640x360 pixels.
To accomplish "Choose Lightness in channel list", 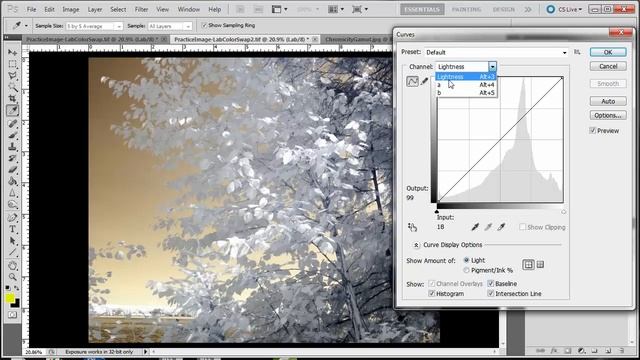I will pos(466,77).
